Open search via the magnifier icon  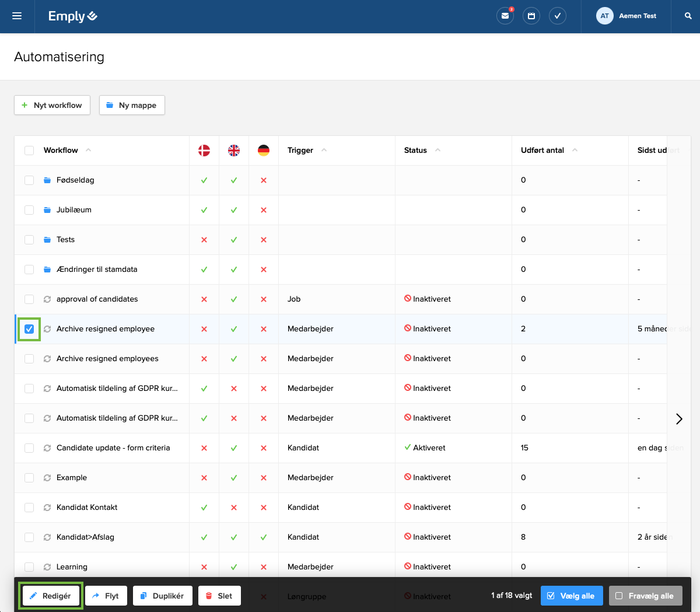(x=688, y=16)
